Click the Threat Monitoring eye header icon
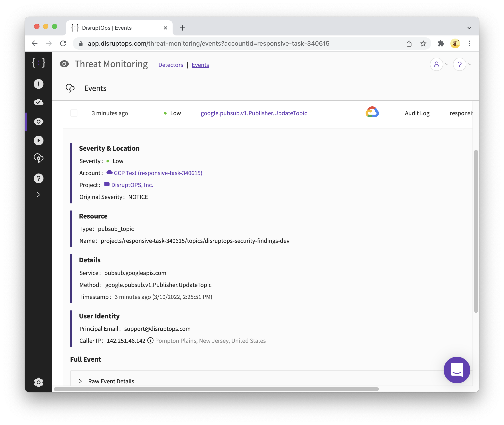This screenshot has width=504, height=425. [64, 64]
